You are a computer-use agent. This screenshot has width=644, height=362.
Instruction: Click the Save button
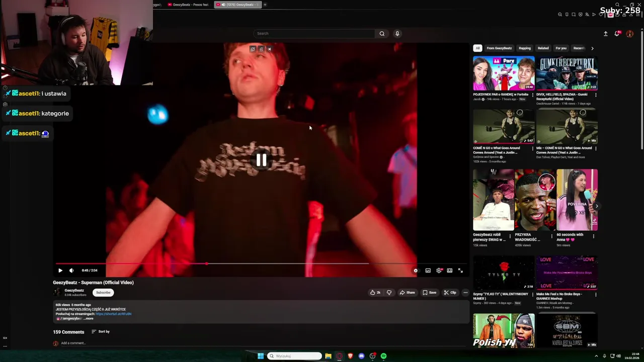point(429,293)
